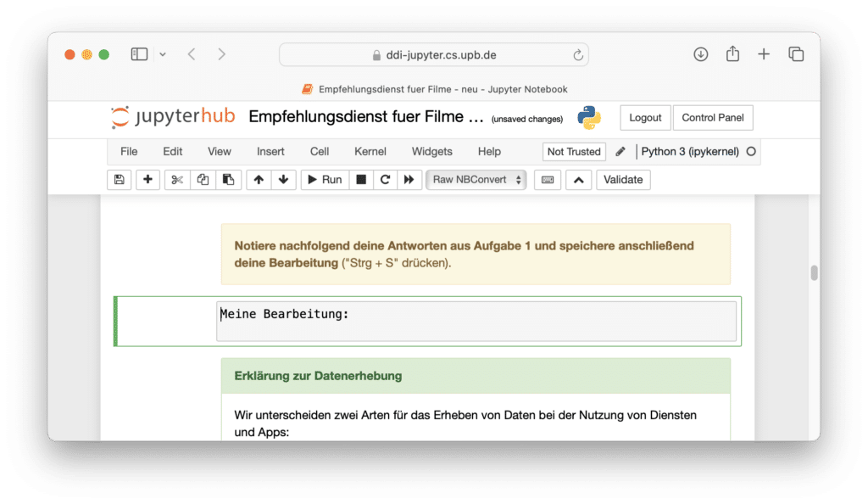Click the Validate button
This screenshot has height=504, width=868.
pyautogui.click(x=623, y=179)
